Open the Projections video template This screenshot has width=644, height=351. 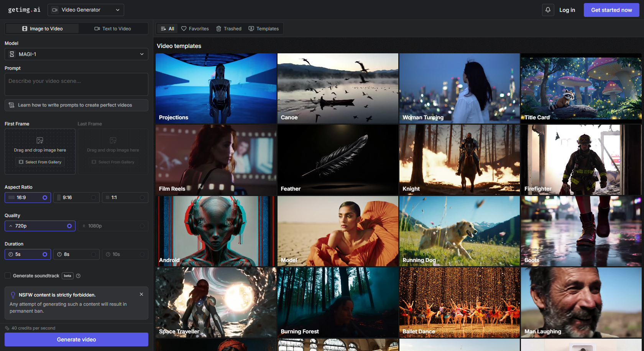pos(216,88)
